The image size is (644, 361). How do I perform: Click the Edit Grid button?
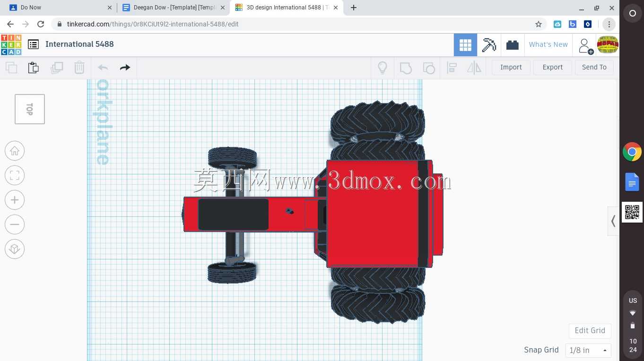point(590,330)
